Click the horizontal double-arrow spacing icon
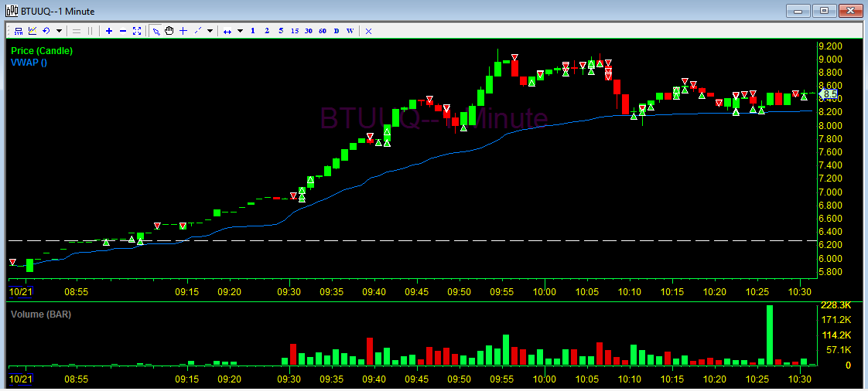 pyautogui.click(x=227, y=31)
